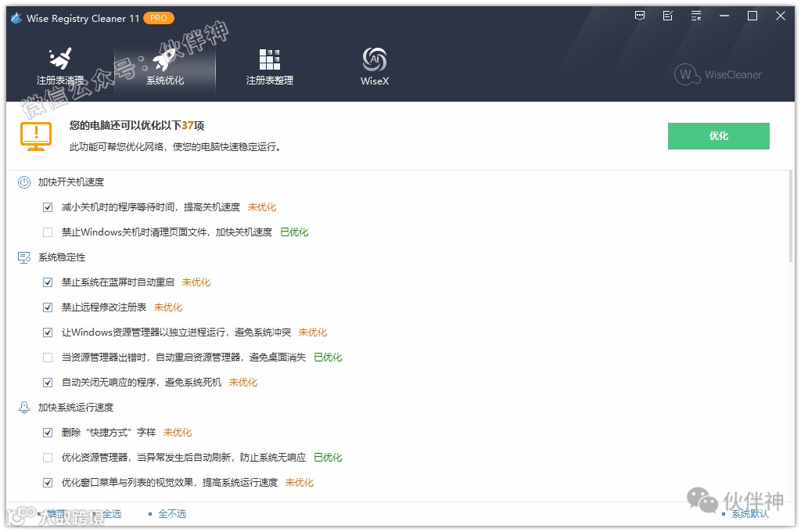Click the Wise Registry Cleaner app icon
This screenshot has height=532, width=801.
coord(16,19)
